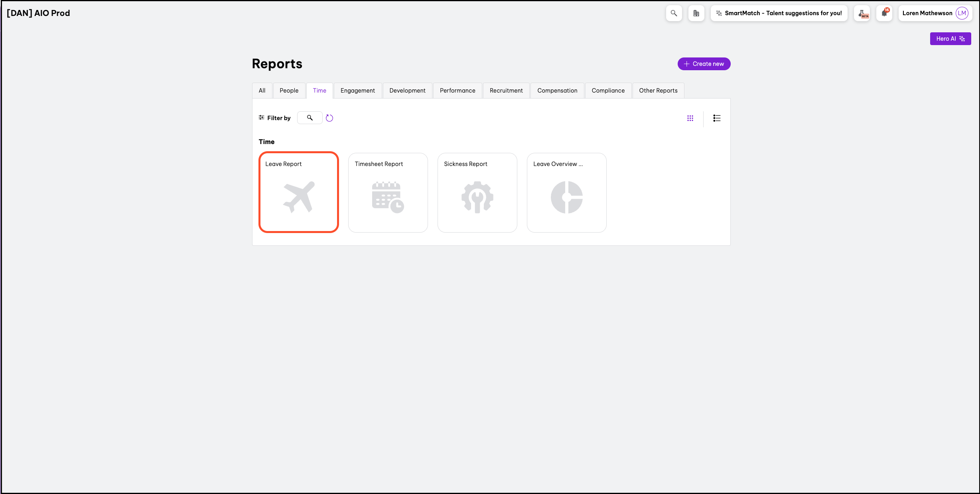Open Loren Mathewson user menu
Viewport: 980px width, 494px height.
(927, 13)
